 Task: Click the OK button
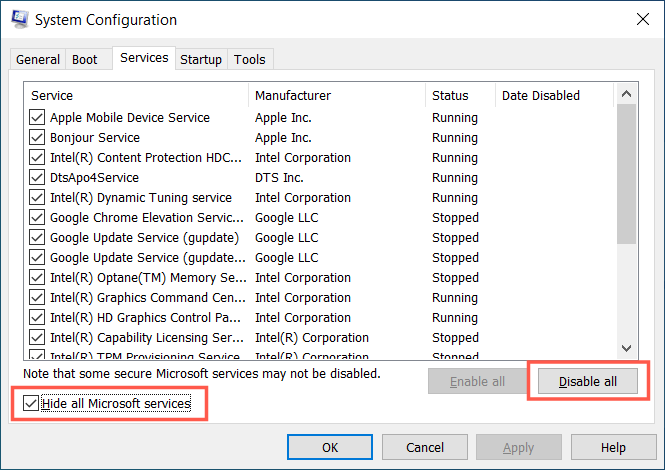(329, 447)
